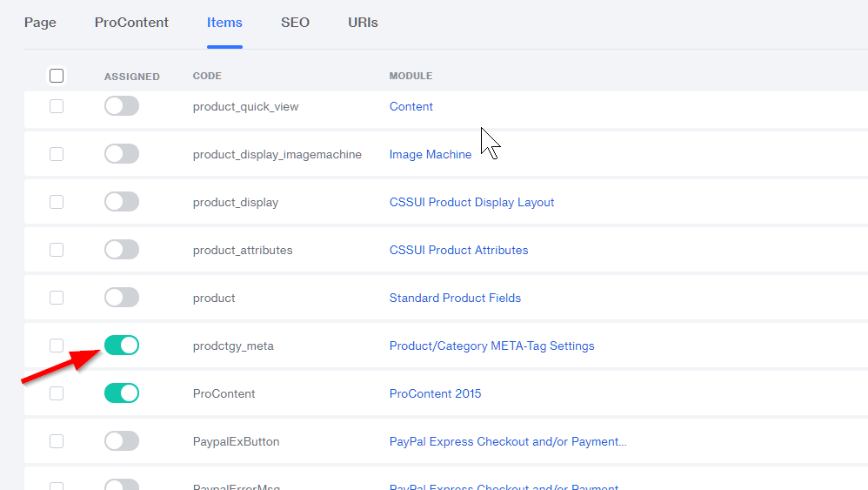Open Product/Category META-Tag Settings link

[491, 346]
